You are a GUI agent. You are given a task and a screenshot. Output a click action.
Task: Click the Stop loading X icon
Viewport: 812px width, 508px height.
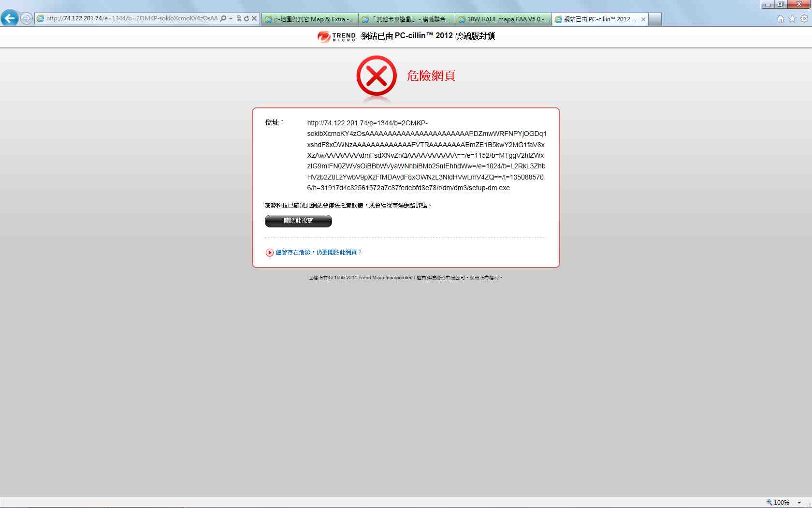tap(254, 18)
